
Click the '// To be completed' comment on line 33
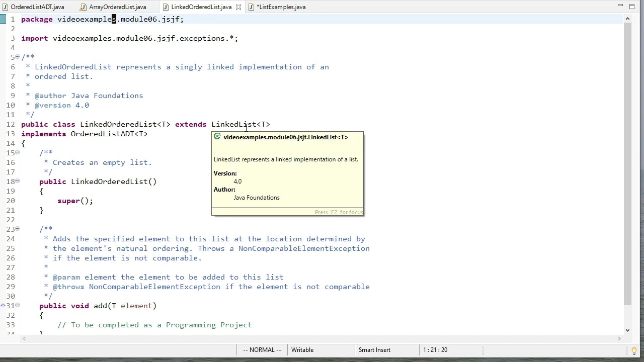[x=154, y=325]
